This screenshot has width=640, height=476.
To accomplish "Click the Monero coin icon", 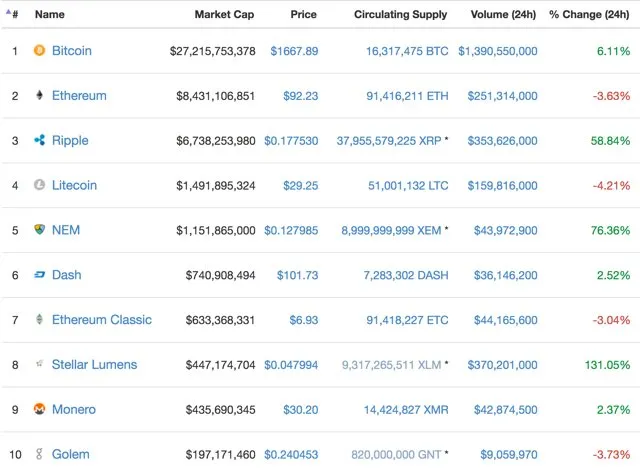I will coord(39,409).
